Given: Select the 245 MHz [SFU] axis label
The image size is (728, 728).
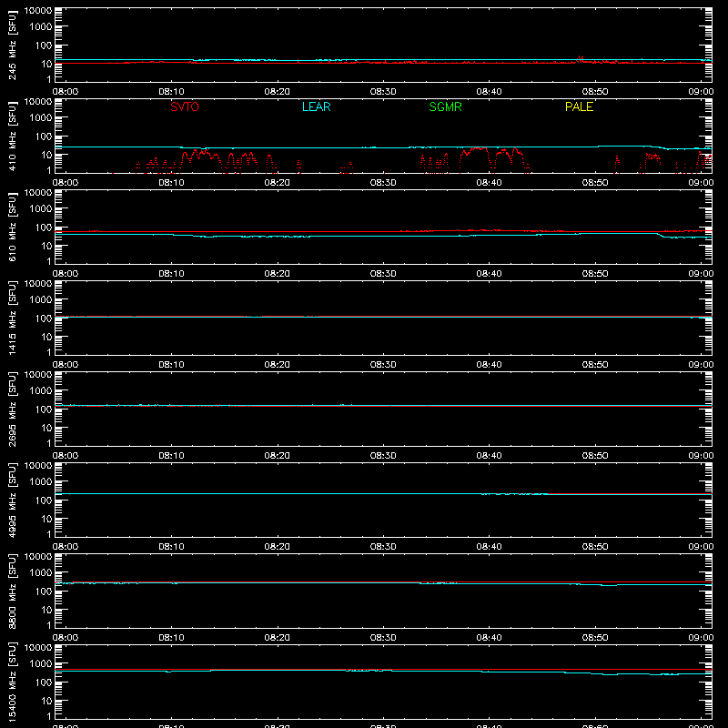Looking at the screenshot, I should pyautogui.click(x=12, y=45).
